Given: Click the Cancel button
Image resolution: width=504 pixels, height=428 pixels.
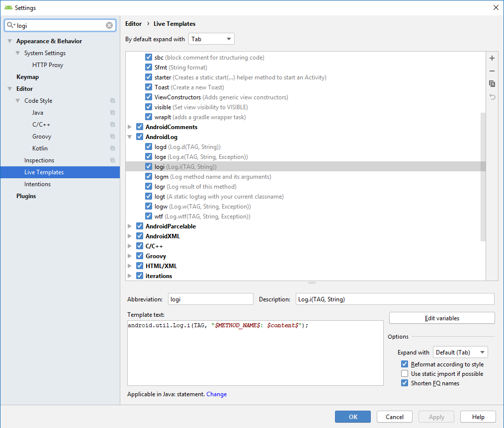Looking at the screenshot, I should pyautogui.click(x=394, y=417).
